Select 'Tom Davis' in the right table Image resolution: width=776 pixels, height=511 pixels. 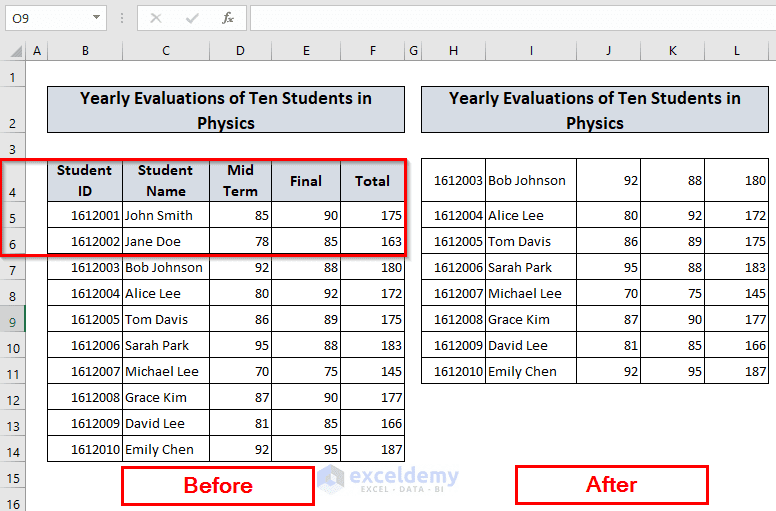(x=531, y=241)
